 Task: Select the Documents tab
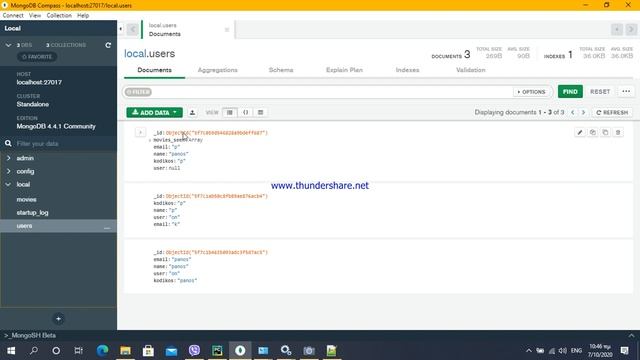click(x=154, y=70)
